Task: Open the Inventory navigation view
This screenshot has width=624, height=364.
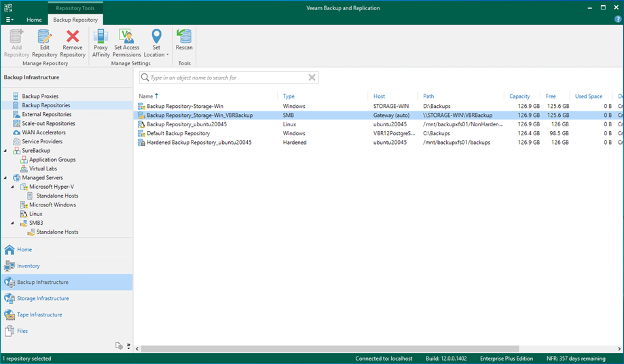Action: click(67, 266)
